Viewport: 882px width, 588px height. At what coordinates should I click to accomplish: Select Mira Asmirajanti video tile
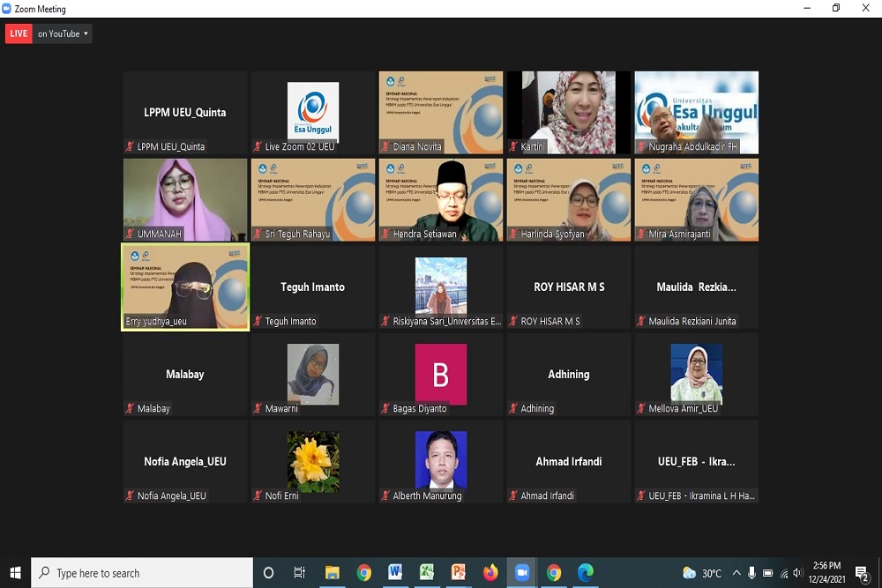point(697,199)
